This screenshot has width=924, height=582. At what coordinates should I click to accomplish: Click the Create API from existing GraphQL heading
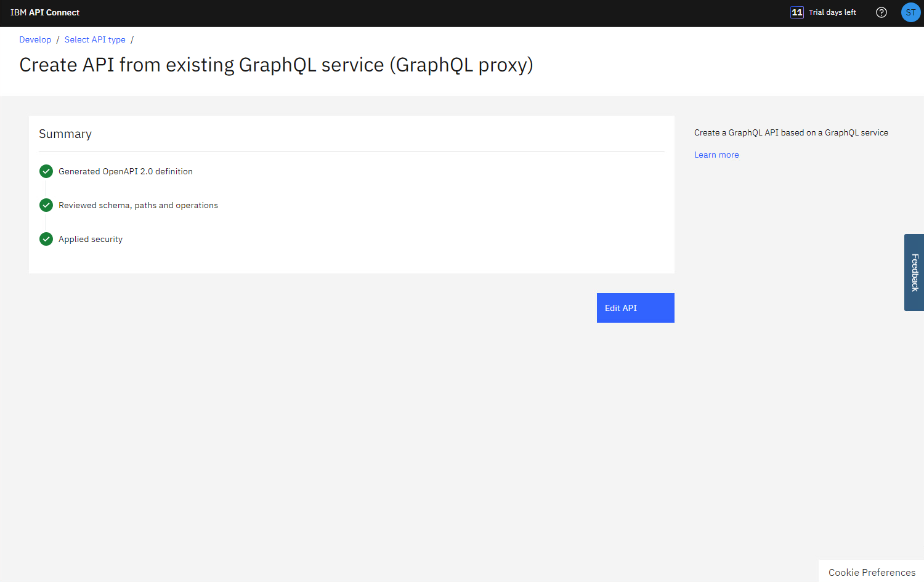point(276,65)
